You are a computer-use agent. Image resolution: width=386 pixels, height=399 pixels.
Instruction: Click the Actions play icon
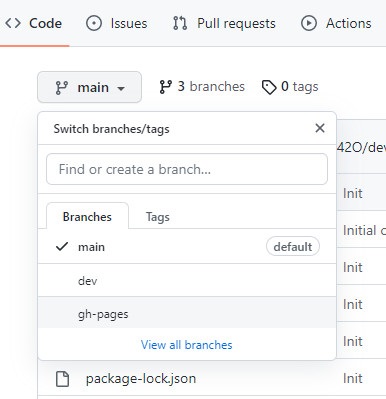[x=309, y=23]
